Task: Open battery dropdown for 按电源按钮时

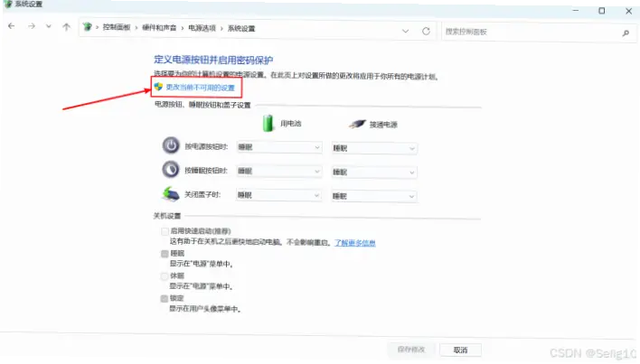Action: (x=278, y=147)
